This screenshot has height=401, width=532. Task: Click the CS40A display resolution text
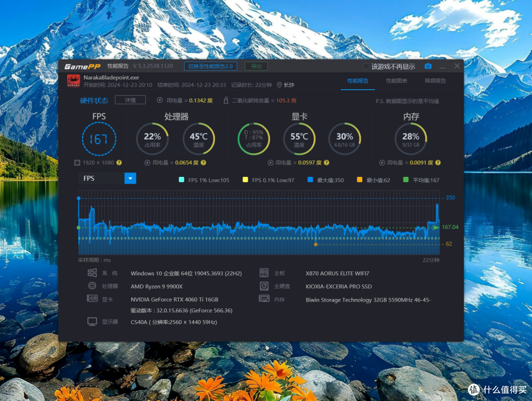(x=174, y=322)
